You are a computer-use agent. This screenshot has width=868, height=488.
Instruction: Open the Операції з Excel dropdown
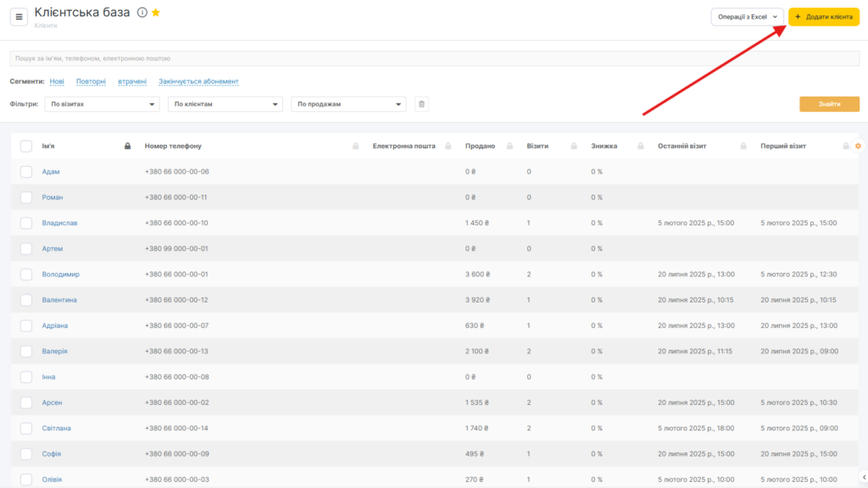point(747,17)
